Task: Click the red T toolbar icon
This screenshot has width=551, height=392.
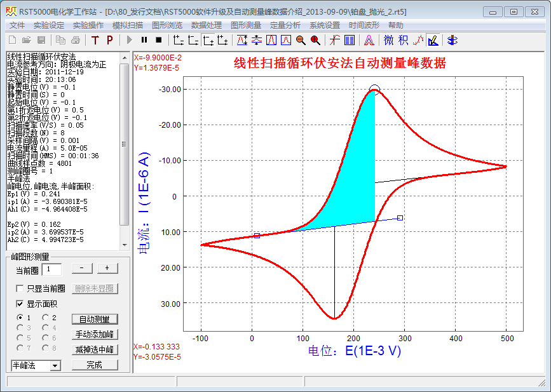Action: pos(95,40)
